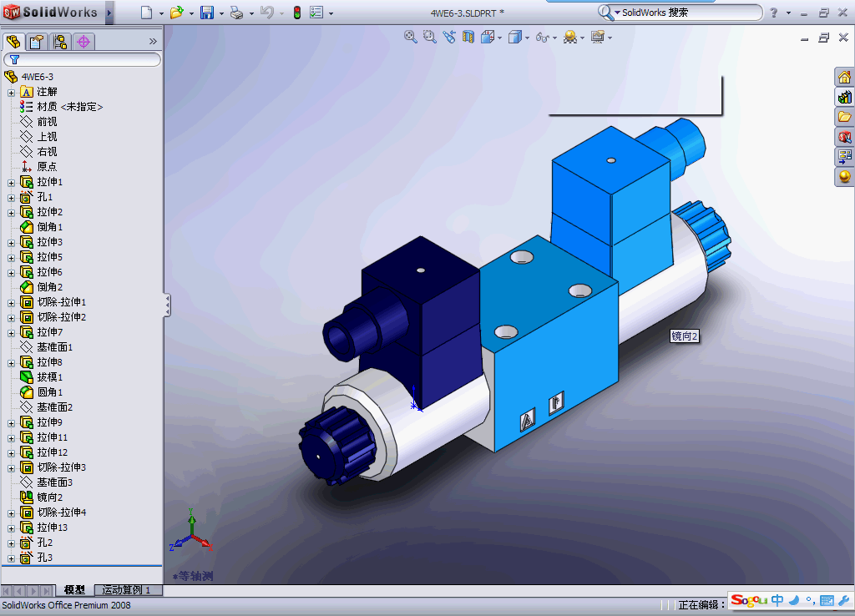Expand the 注解 annotations node
Image resolution: width=855 pixels, height=616 pixels.
(11, 92)
